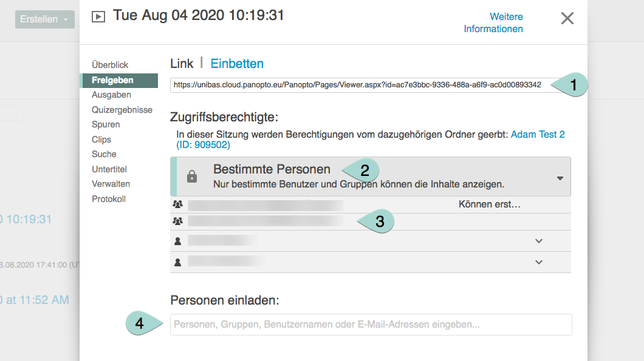Select the Link tab
This screenshot has height=361, width=644.
182,64
